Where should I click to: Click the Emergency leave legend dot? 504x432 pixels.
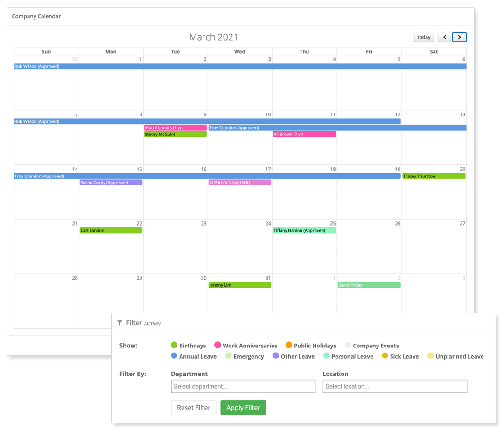pyautogui.click(x=228, y=356)
